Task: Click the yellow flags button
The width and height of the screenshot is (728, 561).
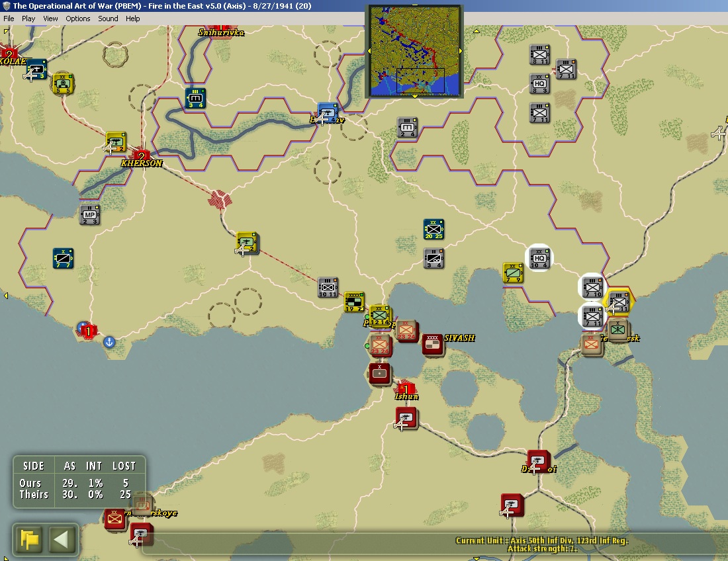Action: [x=29, y=540]
